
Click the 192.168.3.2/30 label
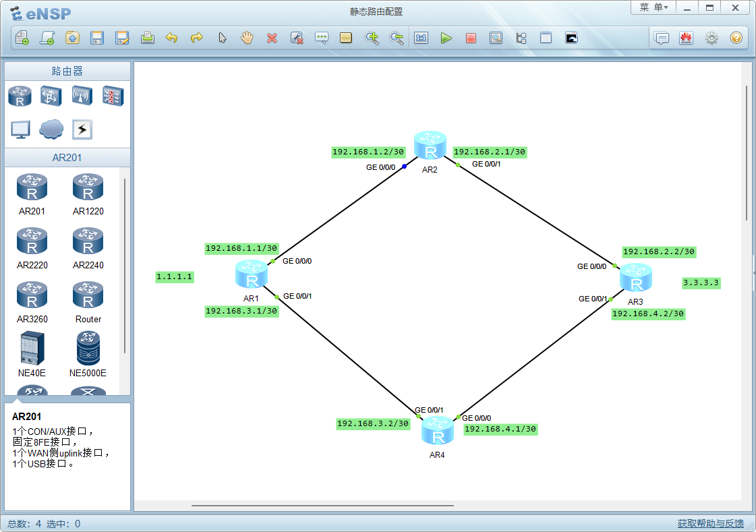373,423
